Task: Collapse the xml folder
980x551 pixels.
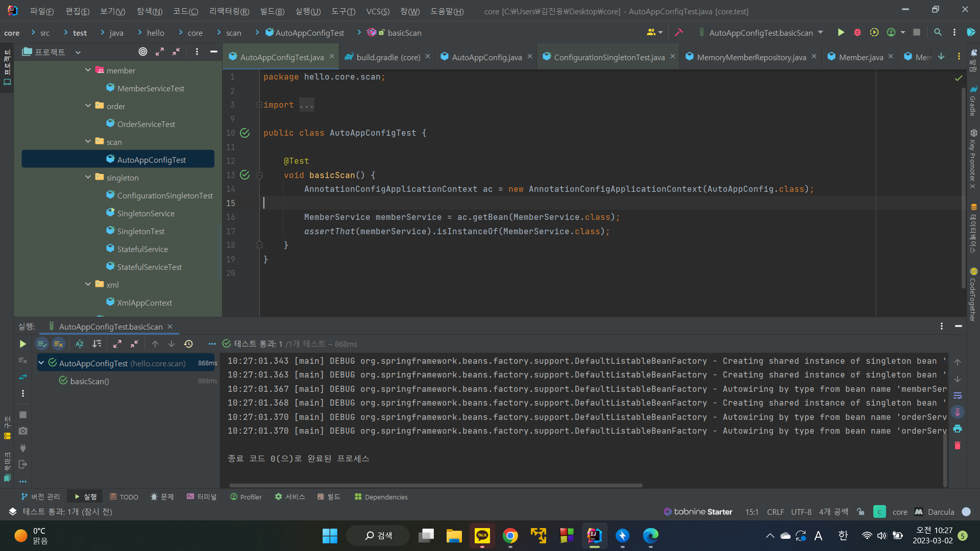Action: click(88, 284)
